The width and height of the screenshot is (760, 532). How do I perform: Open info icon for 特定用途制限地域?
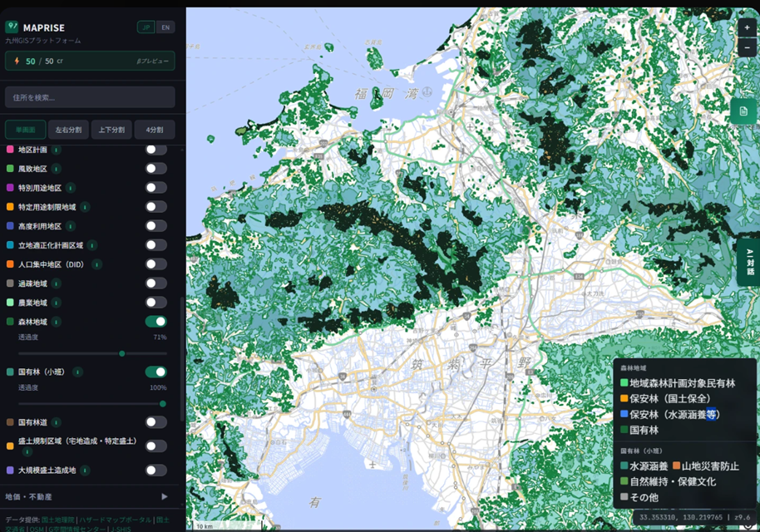pos(85,207)
